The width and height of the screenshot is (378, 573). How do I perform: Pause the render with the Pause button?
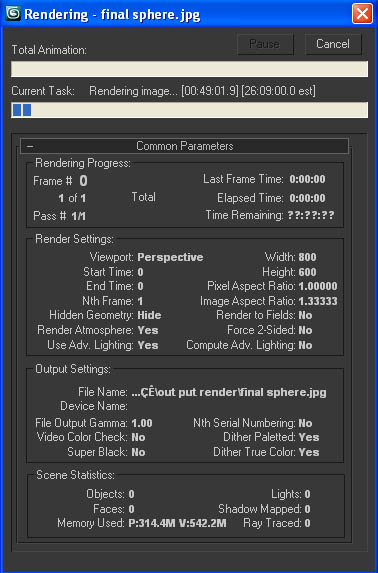coord(265,44)
